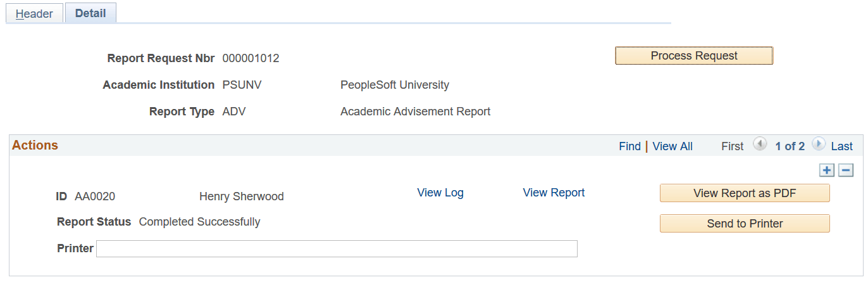Jump to the First row link
This screenshot has height=282, width=868.
[x=732, y=146]
